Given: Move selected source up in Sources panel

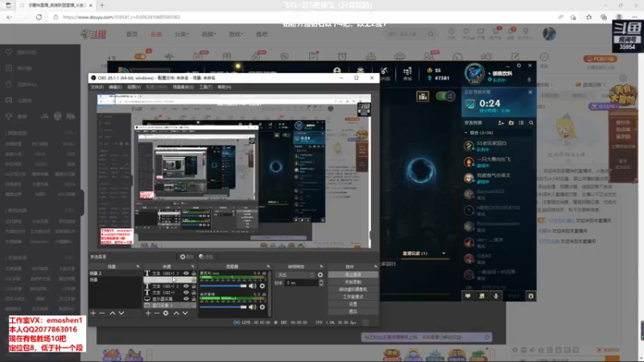Looking at the screenshot, I should click(x=176, y=313).
